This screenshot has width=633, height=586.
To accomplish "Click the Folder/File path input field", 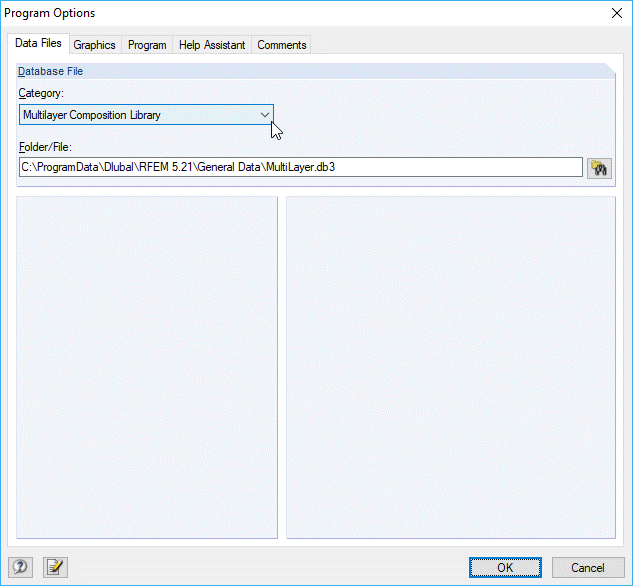I will tap(301, 167).
